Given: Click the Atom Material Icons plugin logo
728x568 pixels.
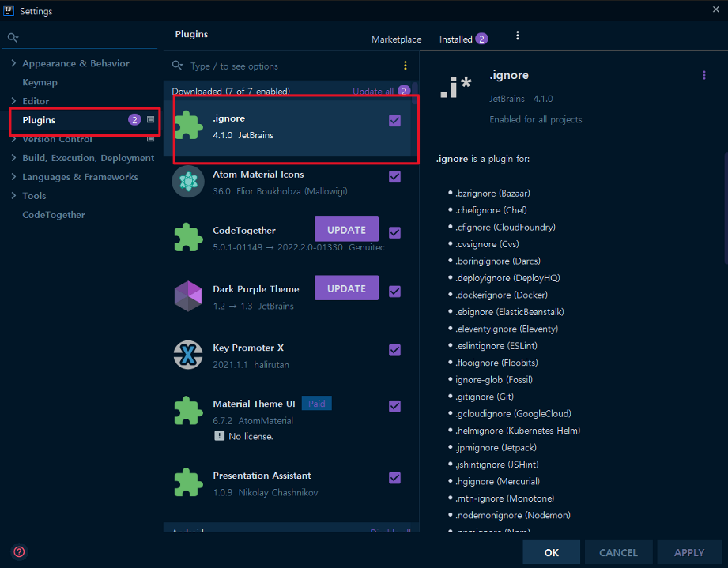Looking at the screenshot, I should coord(188,182).
